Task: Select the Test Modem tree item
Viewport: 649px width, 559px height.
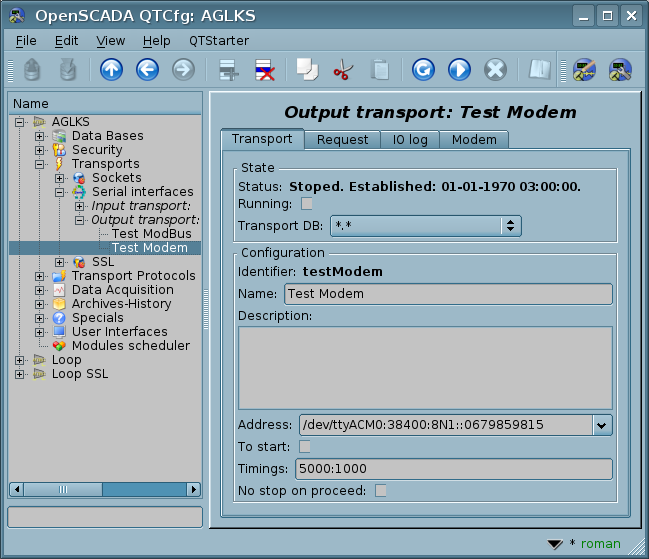Action: [150, 248]
